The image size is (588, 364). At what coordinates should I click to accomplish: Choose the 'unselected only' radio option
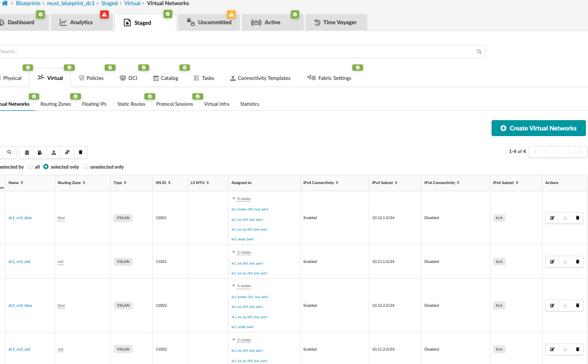pyautogui.click(x=85, y=167)
